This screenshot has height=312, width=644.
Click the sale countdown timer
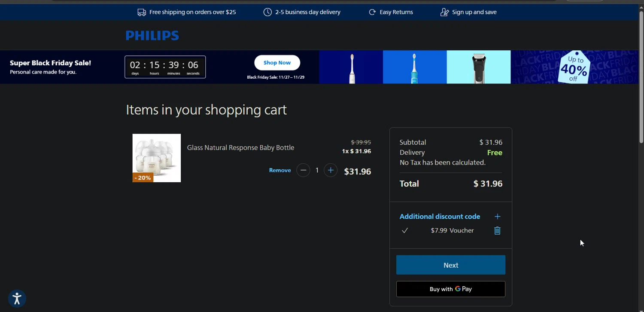pyautogui.click(x=165, y=67)
